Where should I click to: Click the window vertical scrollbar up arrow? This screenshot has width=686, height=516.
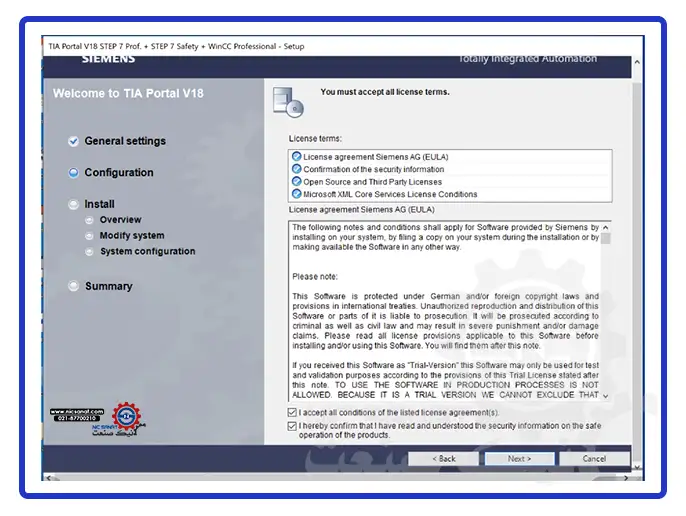[x=637, y=62]
